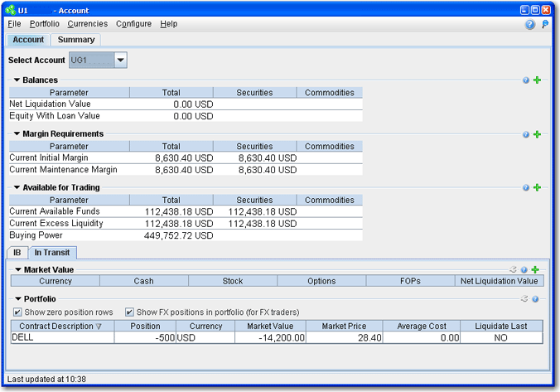
Task: Toggle the Show FX positions in portfolio checkbox
Action: (x=129, y=312)
